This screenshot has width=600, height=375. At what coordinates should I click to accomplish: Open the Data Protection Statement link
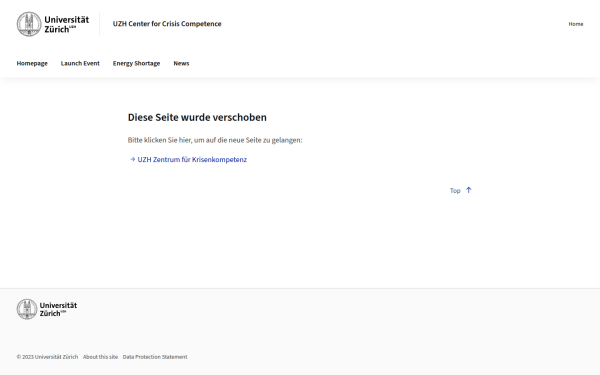pyautogui.click(x=155, y=357)
